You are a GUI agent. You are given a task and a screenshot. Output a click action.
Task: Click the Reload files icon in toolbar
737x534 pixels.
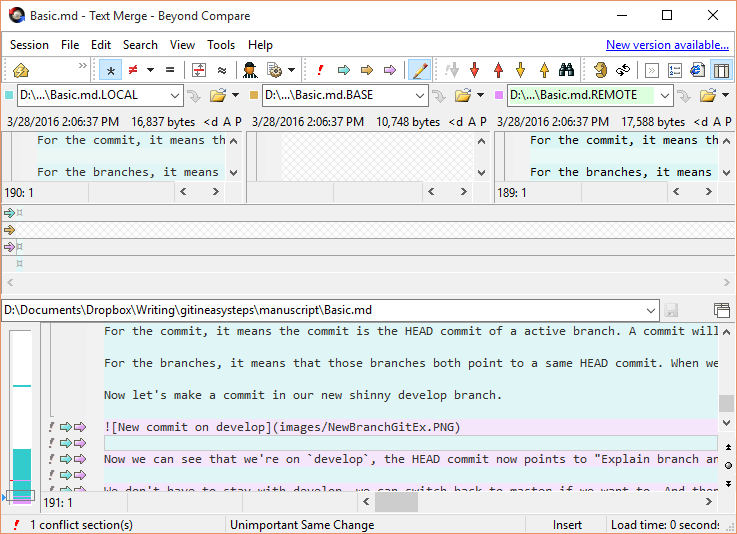(600, 71)
